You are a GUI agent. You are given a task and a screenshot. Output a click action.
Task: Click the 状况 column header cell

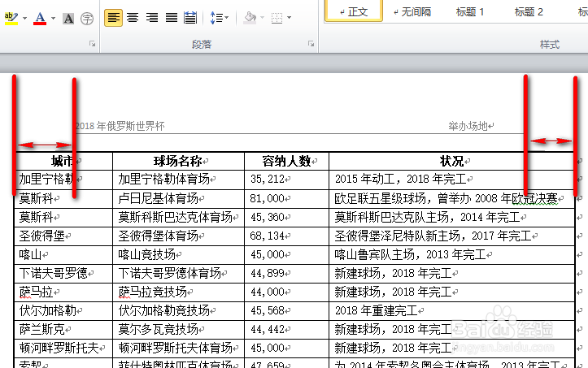[x=451, y=161]
